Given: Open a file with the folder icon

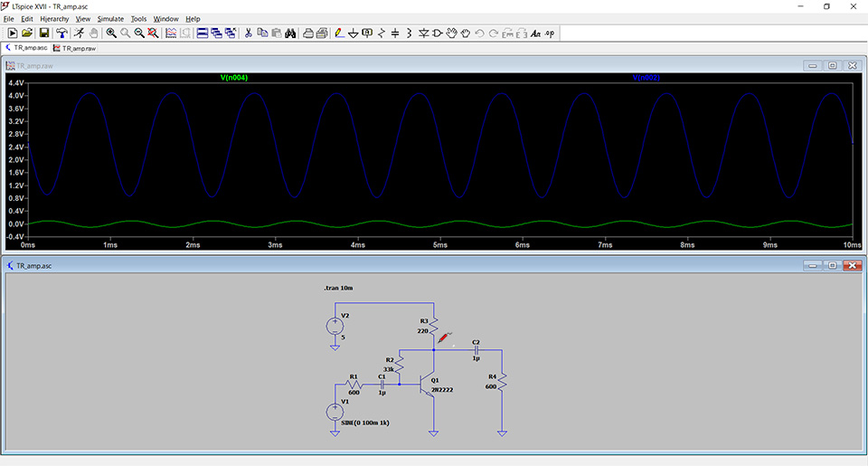Looking at the screenshot, I should click(x=26, y=33).
